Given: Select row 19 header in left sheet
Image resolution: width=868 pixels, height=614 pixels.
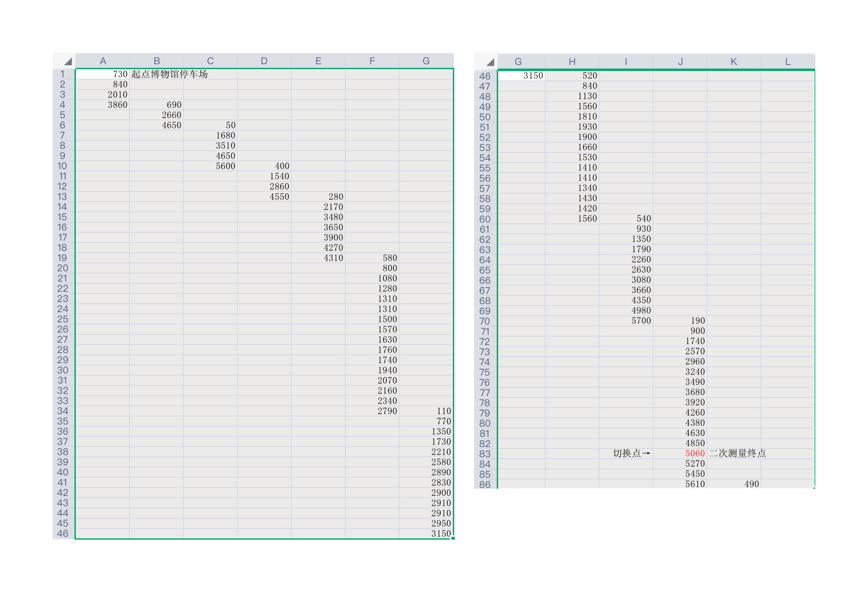Looking at the screenshot, I should pos(62,258).
